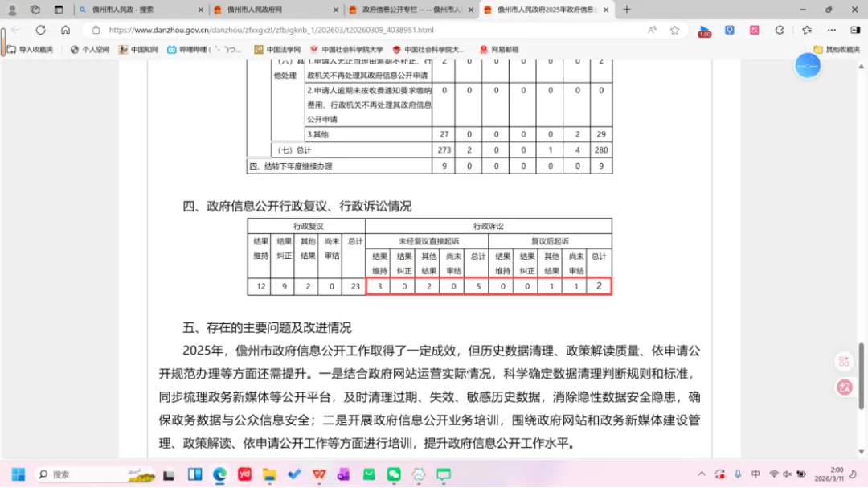Screen dimensions: 868x488
Task: Click the scrollbar up arrow
Action: click(861, 67)
